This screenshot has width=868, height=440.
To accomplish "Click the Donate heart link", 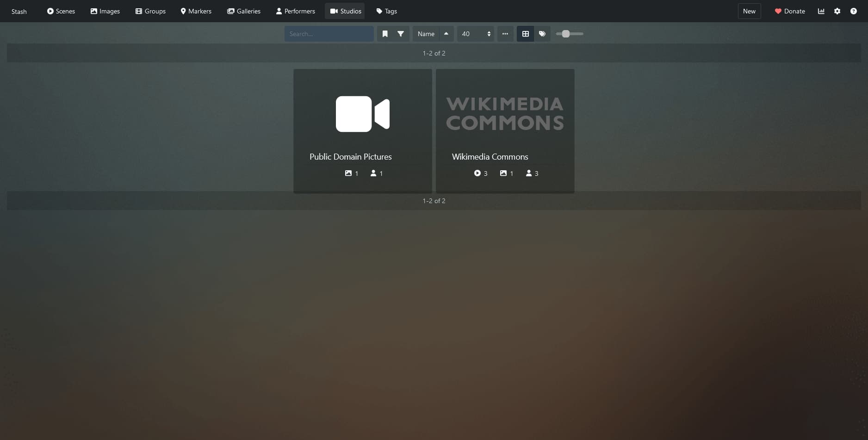I will tap(790, 11).
